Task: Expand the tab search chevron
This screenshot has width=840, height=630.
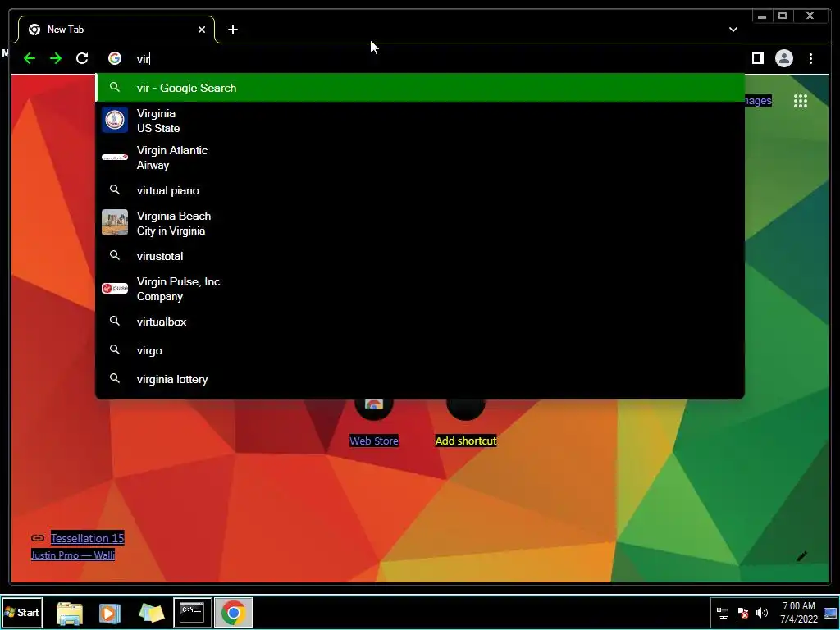Action: [733, 30]
